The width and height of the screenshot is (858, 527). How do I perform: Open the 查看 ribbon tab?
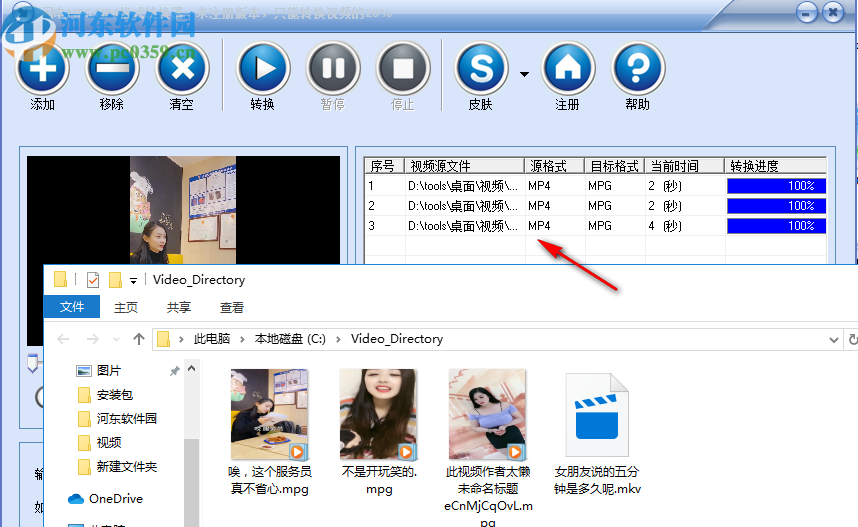[x=231, y=308]
